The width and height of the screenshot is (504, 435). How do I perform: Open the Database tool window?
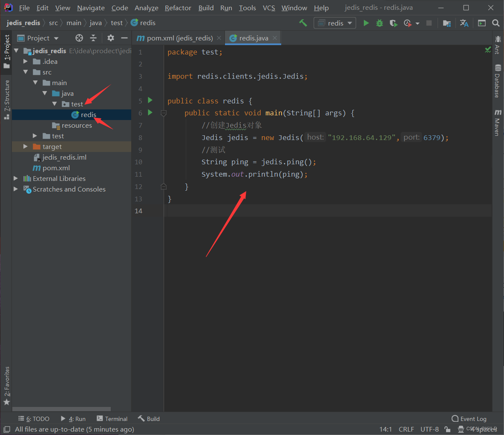click(498, 81)
